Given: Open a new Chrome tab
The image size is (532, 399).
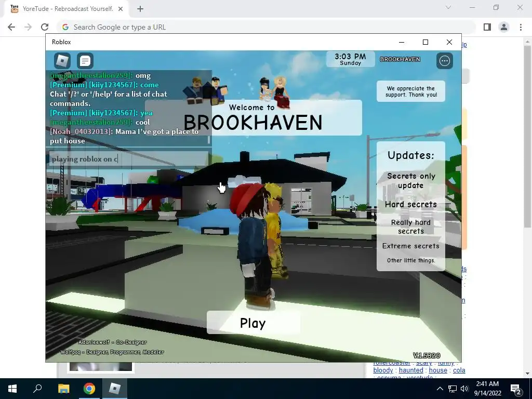Looking at the screenshot, I should (140, 9).
